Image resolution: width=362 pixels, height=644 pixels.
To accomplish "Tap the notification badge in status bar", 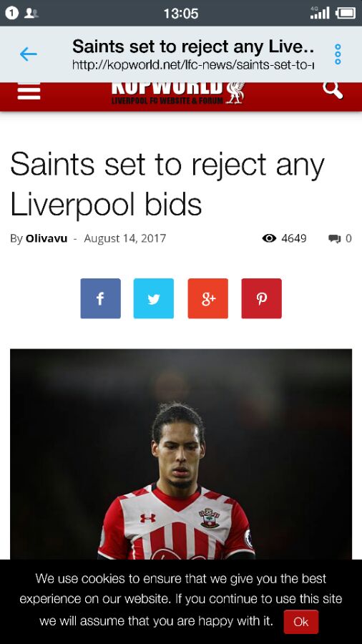I will click(12, 13).
